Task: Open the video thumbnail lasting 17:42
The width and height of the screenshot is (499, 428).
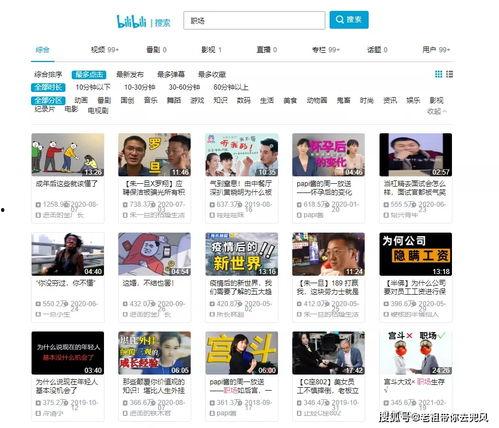Action: [x=329, y=353]
